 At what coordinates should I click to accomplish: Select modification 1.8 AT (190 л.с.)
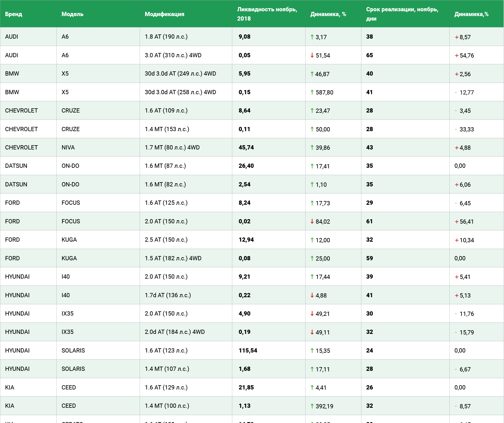(166, 37)
